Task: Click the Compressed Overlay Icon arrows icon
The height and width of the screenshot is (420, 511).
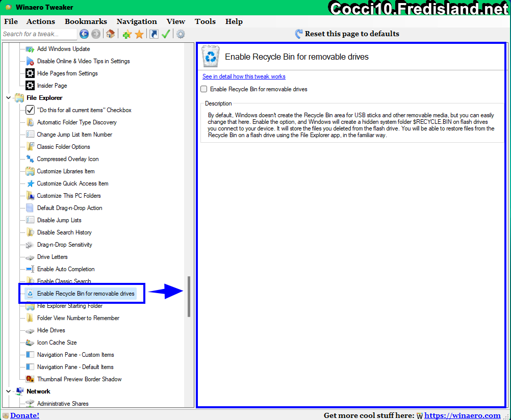Action: point(30,159)
